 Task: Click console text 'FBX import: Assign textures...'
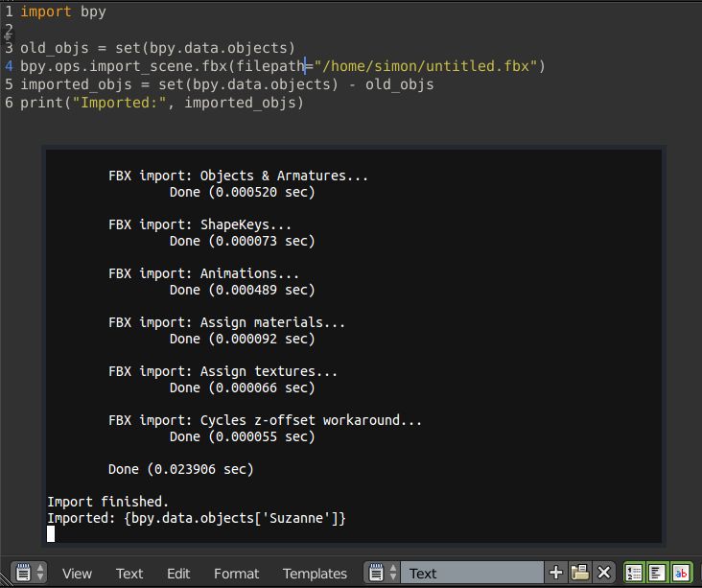[222, 371]
